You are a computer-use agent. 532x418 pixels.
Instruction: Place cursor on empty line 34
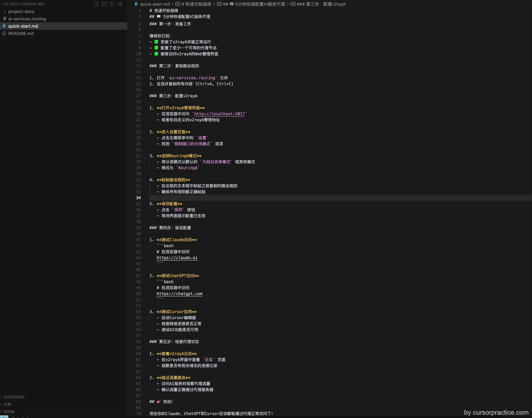pyautogui.click(x=340, y=198)
